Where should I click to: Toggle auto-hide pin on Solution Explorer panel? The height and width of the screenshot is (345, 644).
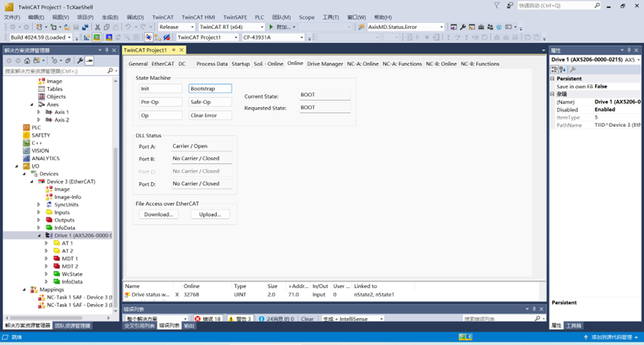[107, 50]
